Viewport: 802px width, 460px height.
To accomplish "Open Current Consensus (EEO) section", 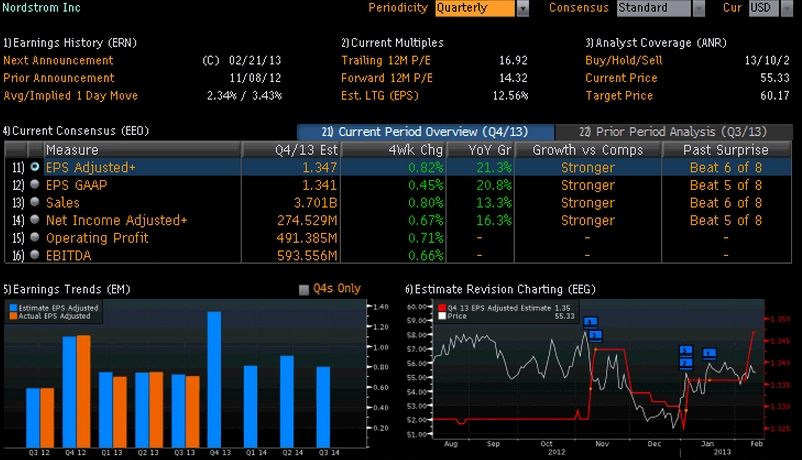I will (76, 131).
